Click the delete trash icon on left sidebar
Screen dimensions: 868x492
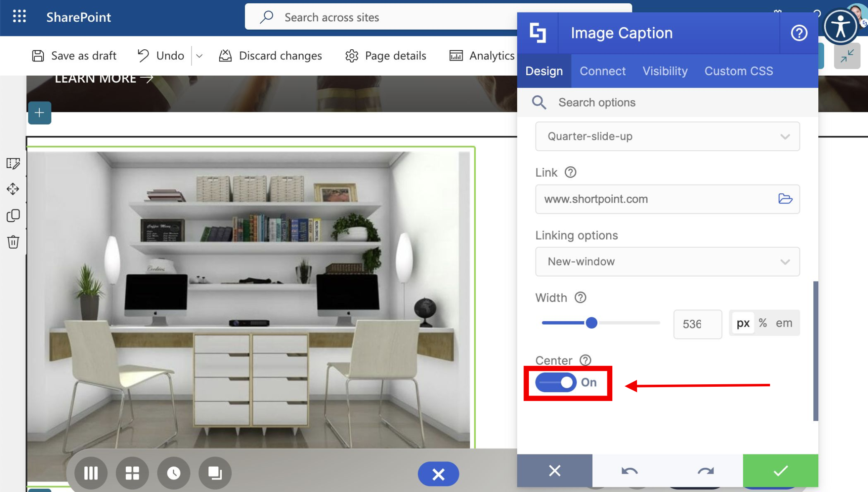coord(13,242)
